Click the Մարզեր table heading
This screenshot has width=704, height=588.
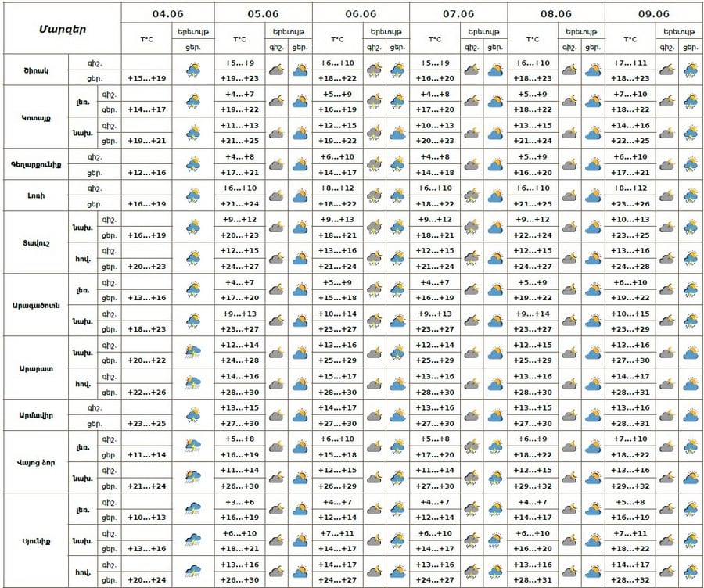click(x=63, y=30)
